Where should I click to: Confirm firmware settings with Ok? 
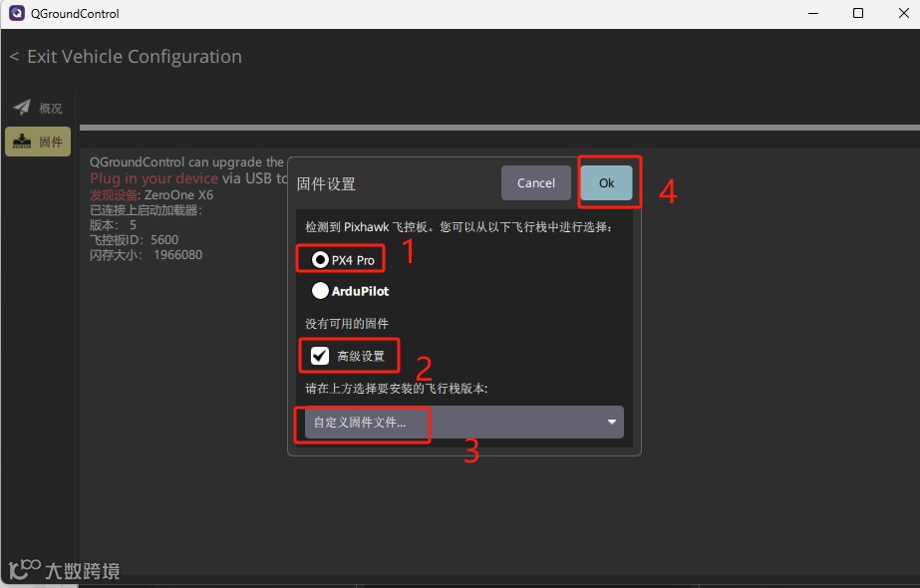pyautogui.click(x=606, y=183)
